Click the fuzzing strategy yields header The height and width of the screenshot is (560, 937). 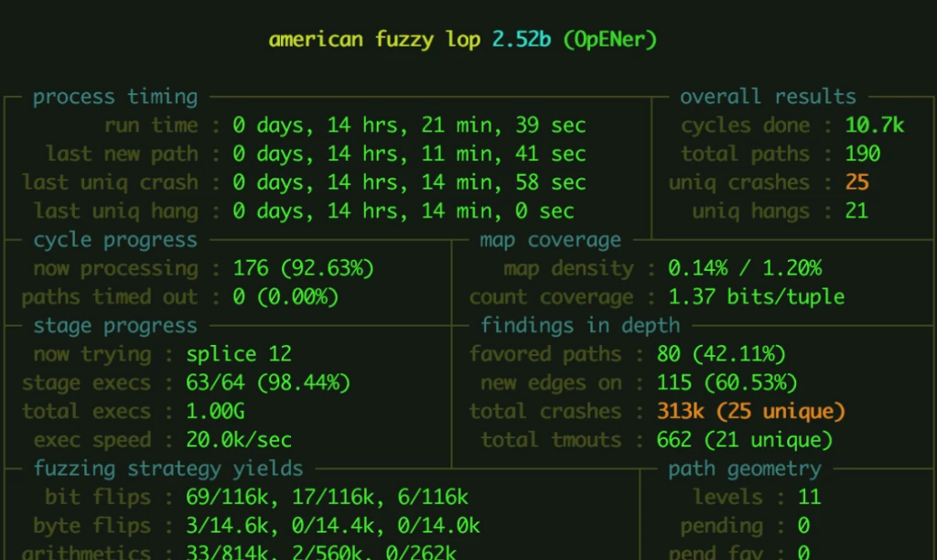167,468
